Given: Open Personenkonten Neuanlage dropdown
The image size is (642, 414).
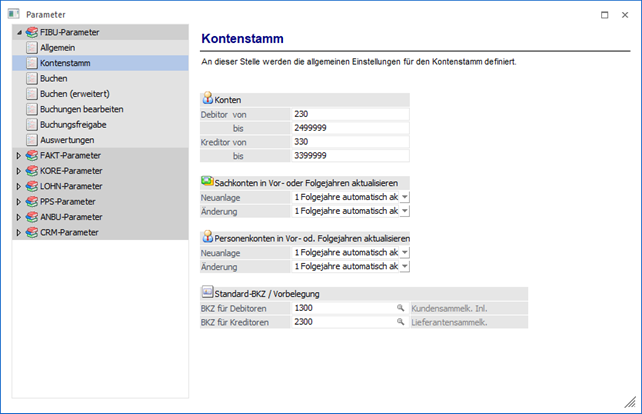Looking at the screenshot, I should 404,253.
